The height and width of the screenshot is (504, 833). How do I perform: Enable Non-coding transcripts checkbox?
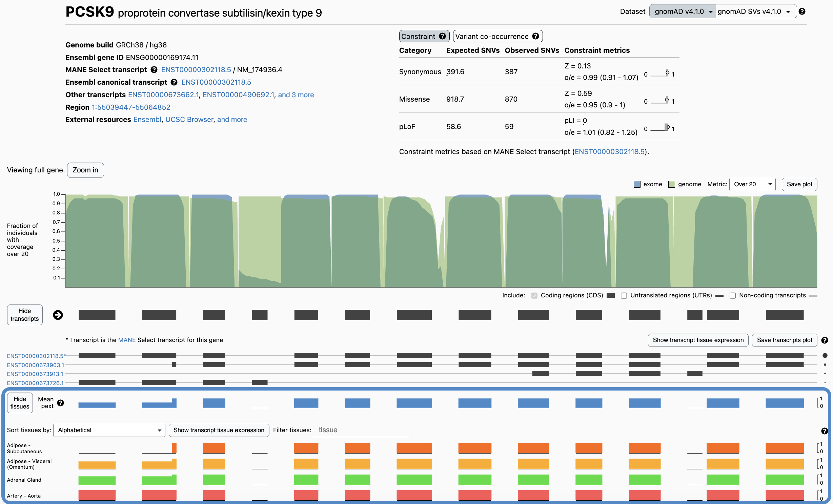click(733, 295)
